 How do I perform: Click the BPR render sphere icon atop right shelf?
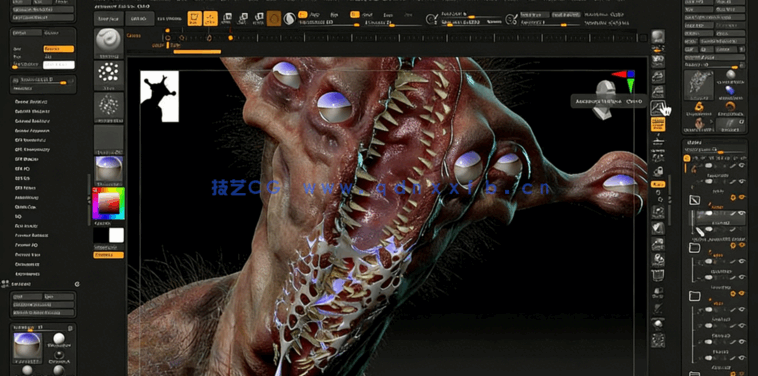coord(657,36)
